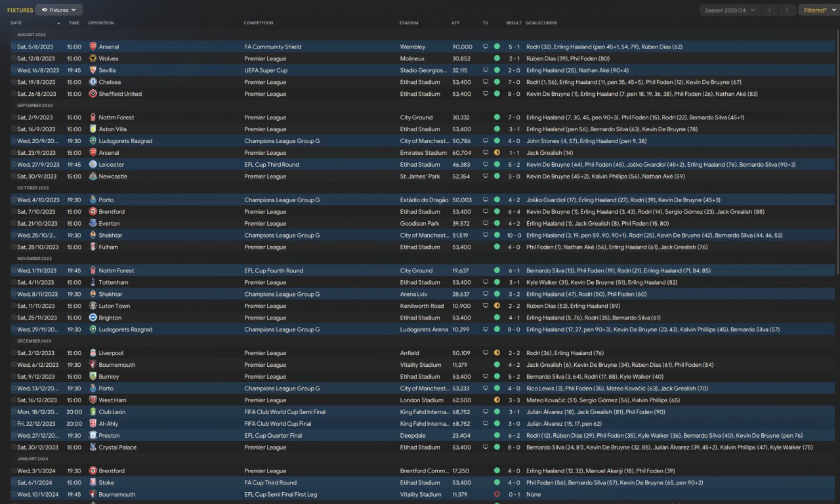Click the West Ham badge

point(93,400)
